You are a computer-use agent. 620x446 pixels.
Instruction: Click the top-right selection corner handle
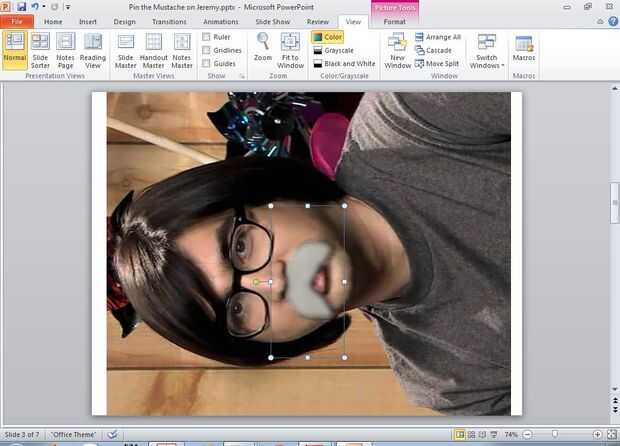pos(344,206)
